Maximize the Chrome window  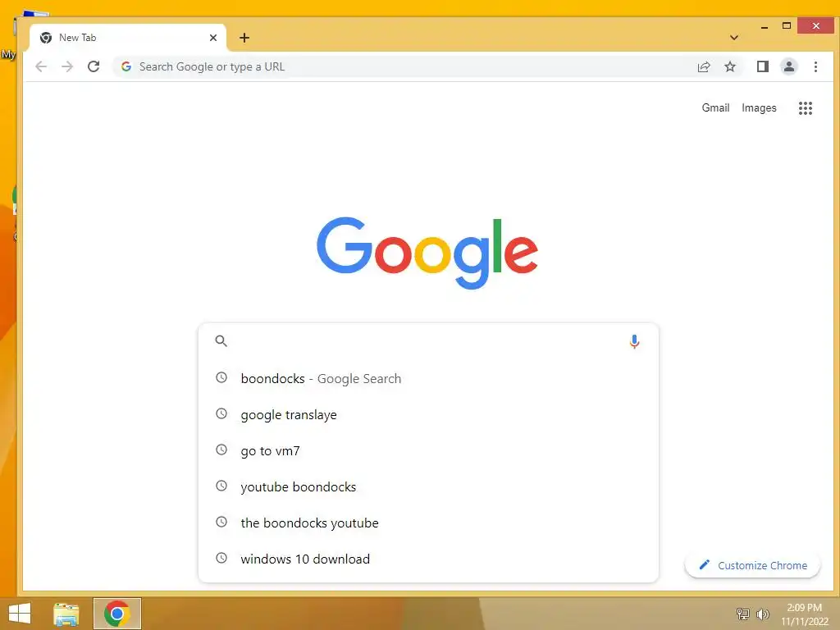click(x=787, y=25)
